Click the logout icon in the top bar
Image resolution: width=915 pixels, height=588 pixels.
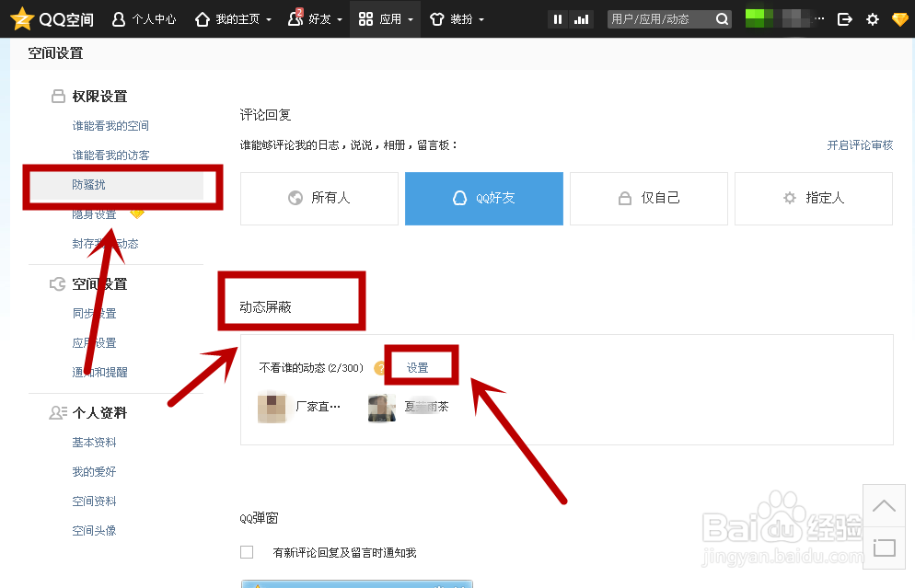[844, 18]
